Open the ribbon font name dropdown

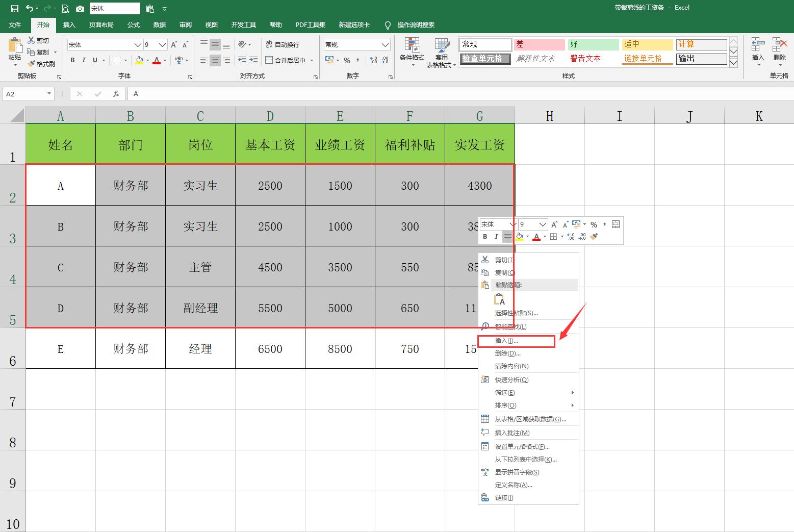(137, 45)
